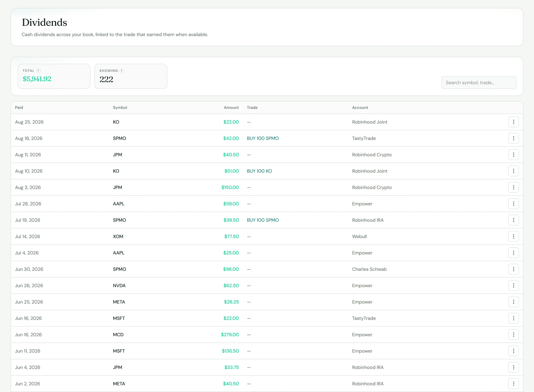Click the $96.00 SPMO amount
The image size is (534, 392).
231,269
